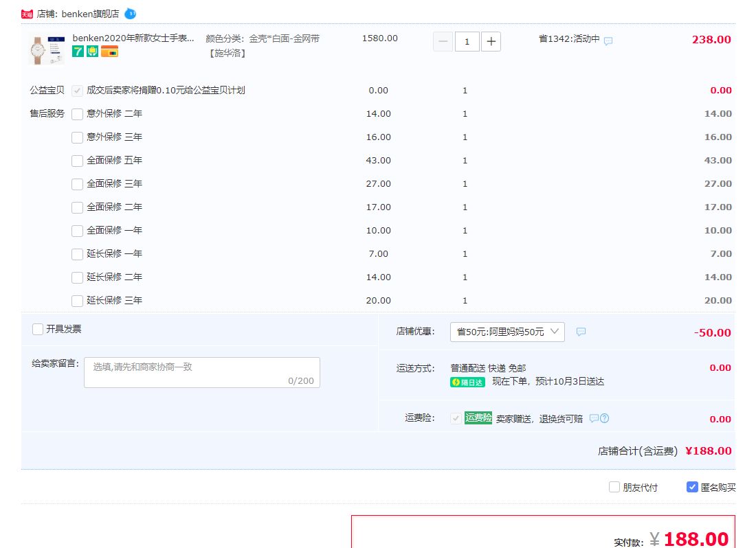The width and height of the screenshot is (756, 548).
Task: Click the -50.00 discount amount
Action: tap(712, 332)
